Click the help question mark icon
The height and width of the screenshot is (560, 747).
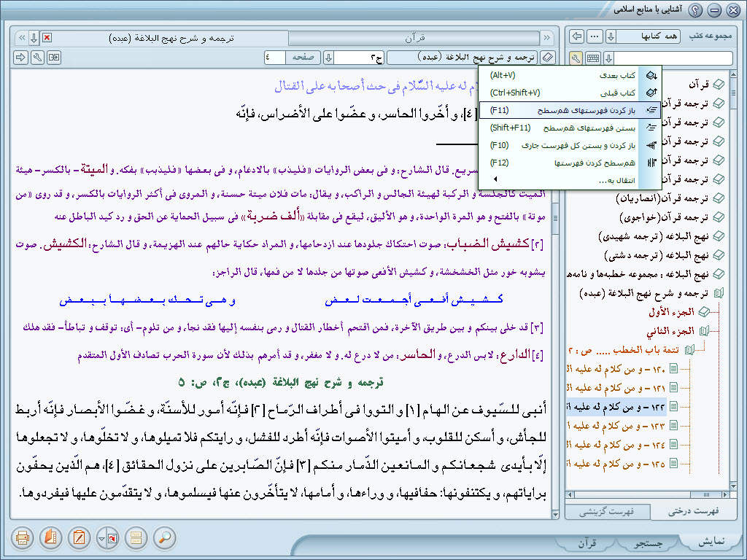tap(695, 9)
